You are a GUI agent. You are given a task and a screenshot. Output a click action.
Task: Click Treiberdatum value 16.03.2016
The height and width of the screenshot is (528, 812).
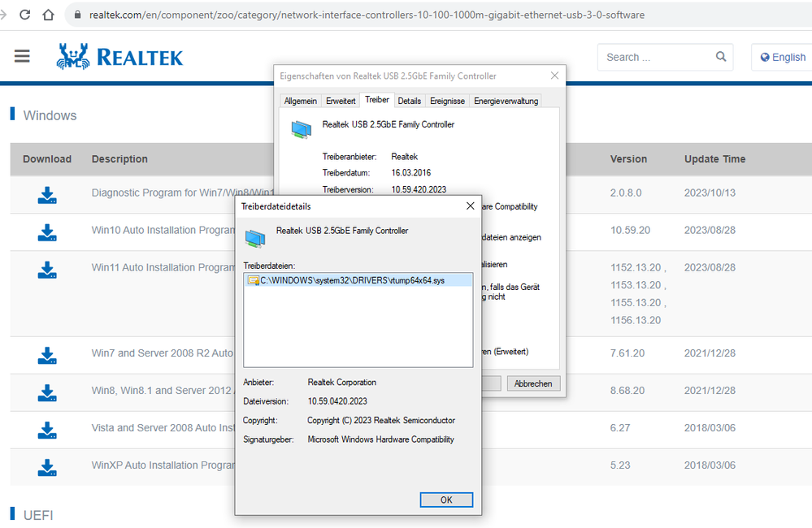click(411, 172)
